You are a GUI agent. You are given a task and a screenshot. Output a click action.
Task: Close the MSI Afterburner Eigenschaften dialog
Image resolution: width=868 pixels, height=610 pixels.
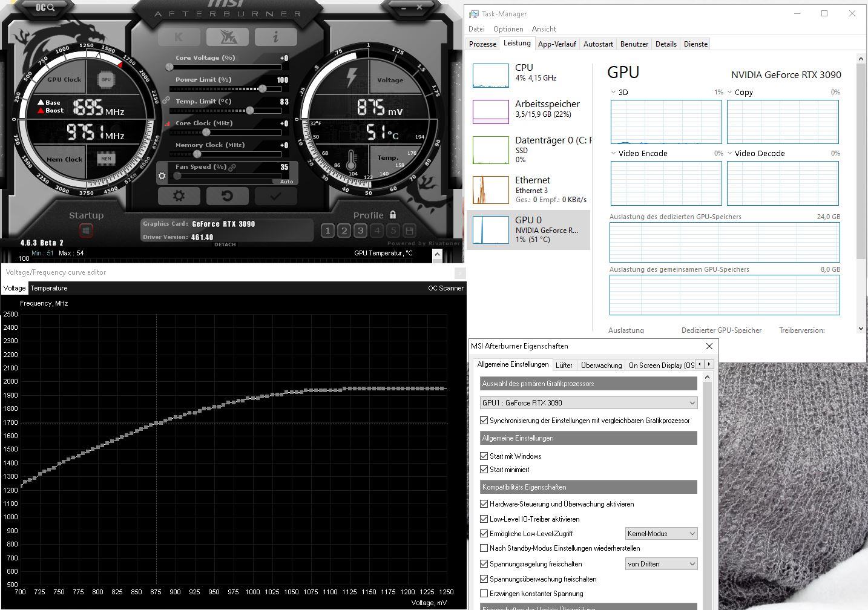(709, 346)
